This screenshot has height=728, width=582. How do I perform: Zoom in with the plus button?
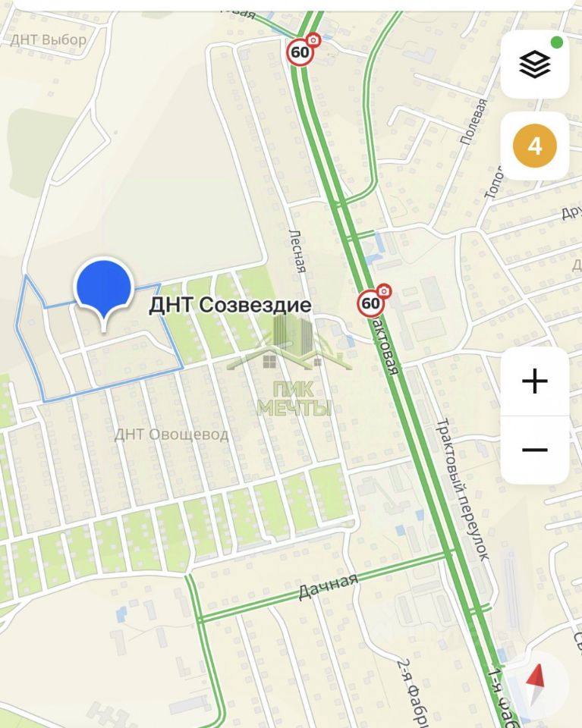tap(535, 381)
